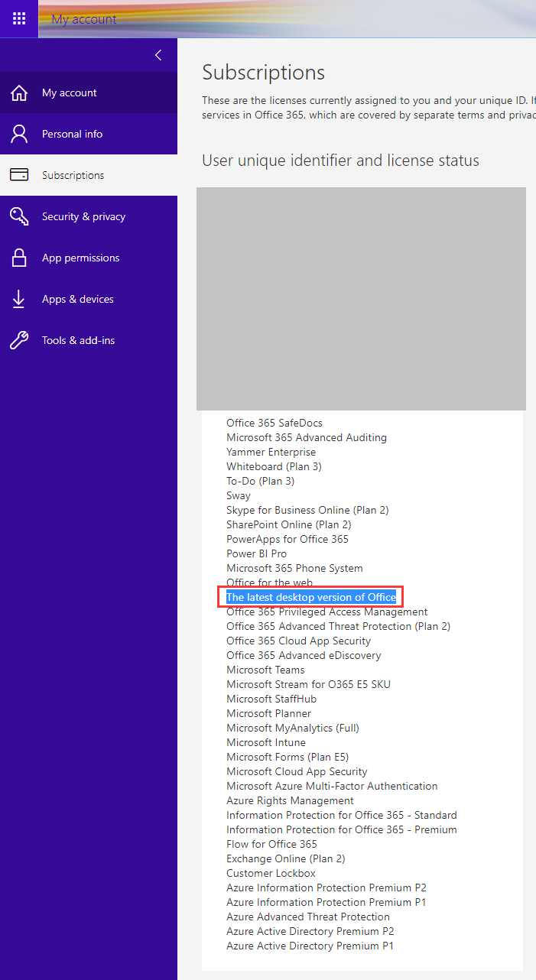Screen dimensions: 536x980
Task: Click Azure Advanced Threat Protection entry
Action: coord(308,917)
